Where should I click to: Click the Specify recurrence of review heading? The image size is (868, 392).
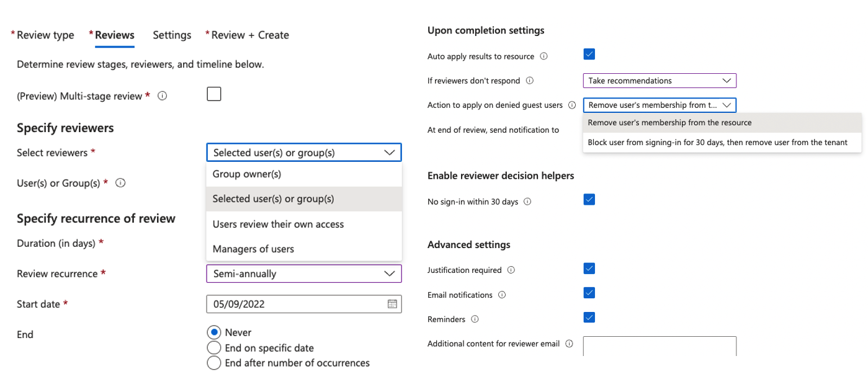point(96,219)
